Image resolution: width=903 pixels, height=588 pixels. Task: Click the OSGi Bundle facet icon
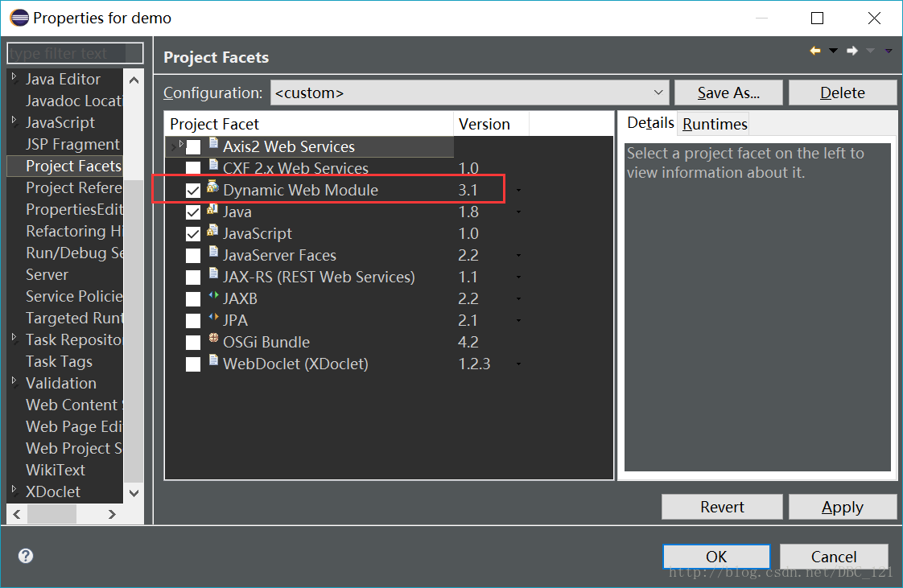pos(213,339)
